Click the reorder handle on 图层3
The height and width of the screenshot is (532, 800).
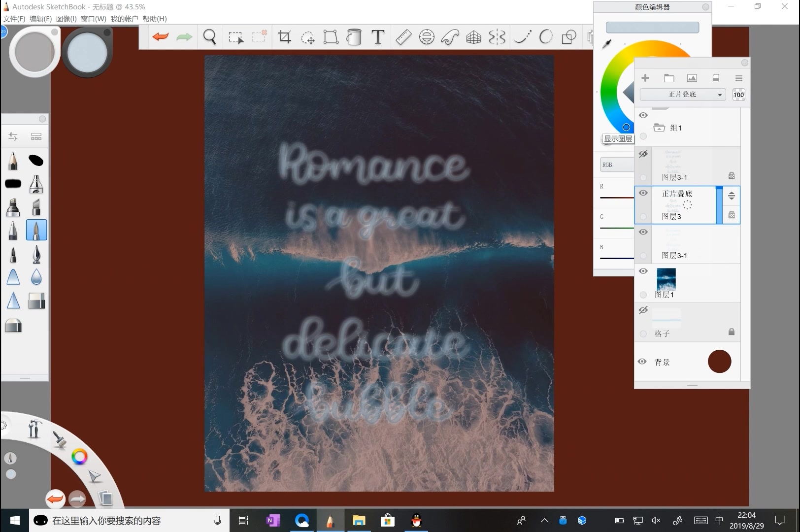tap(732, 196)
